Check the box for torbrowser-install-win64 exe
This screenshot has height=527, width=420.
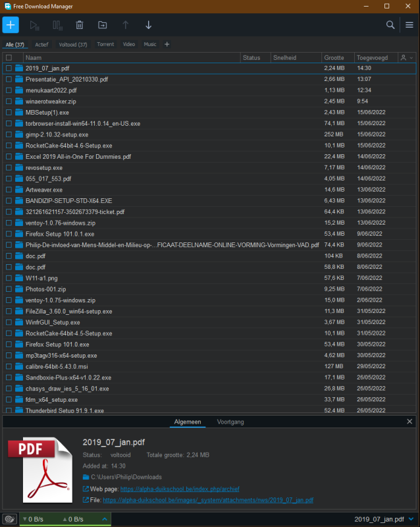pyautogui.click(x=9, y=123)
